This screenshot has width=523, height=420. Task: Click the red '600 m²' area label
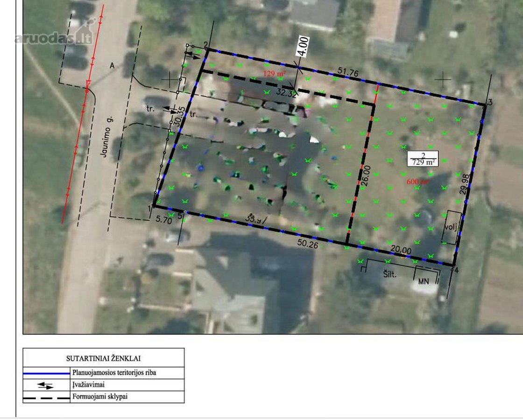point(418,182)
